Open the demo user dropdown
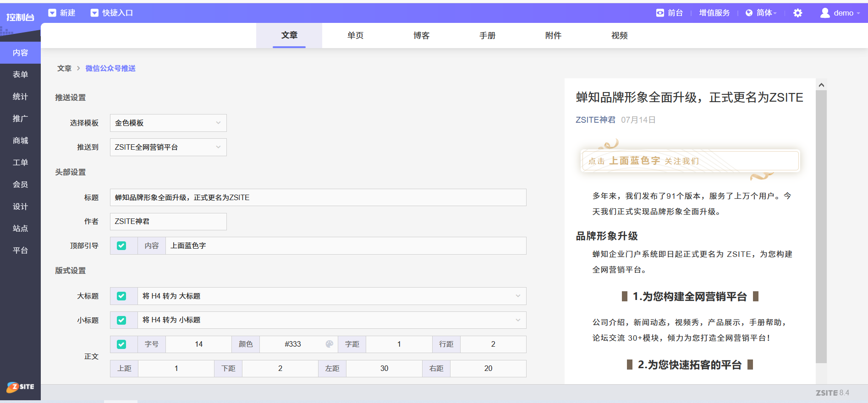The width and height of the screenshot is (868, 403). click(847, 13)
